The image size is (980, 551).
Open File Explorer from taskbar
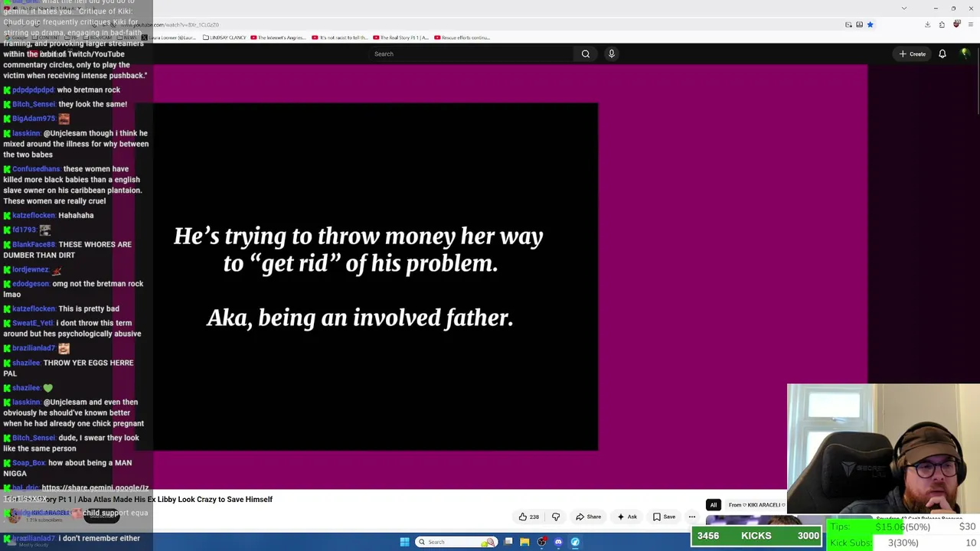click(524, 542)
